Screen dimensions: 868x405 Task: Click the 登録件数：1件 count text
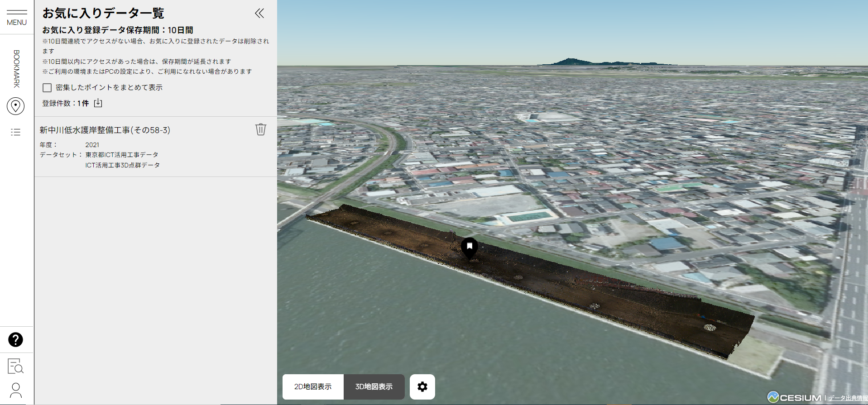66,103
